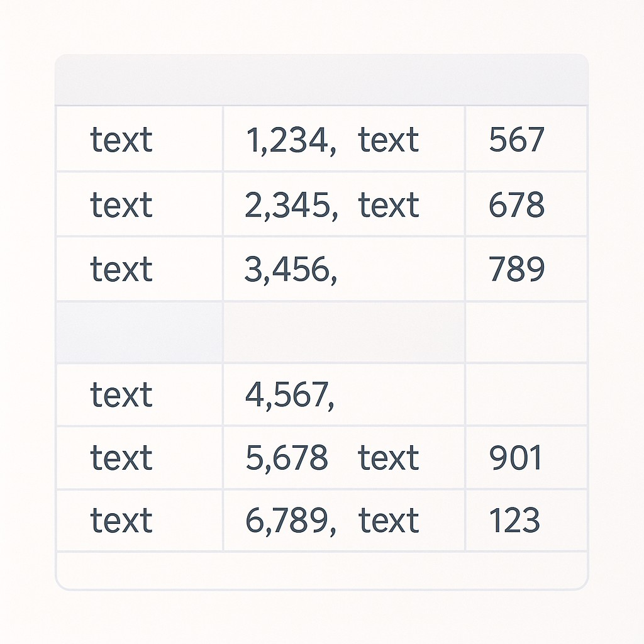Click the cell with 123
Screen dimensions: 644x644
(514, 521)
